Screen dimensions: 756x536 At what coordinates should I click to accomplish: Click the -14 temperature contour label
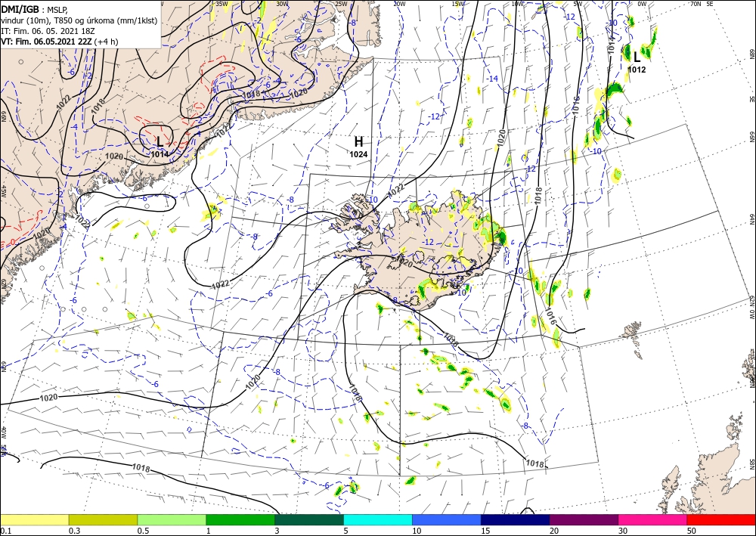(x=492, y=79)
